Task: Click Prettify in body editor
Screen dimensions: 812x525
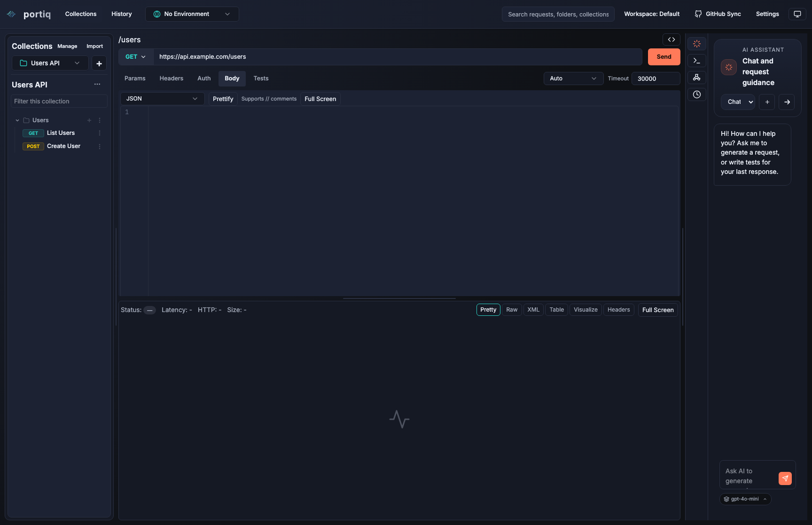Action: pyautogui.click(x=223, y=99)
